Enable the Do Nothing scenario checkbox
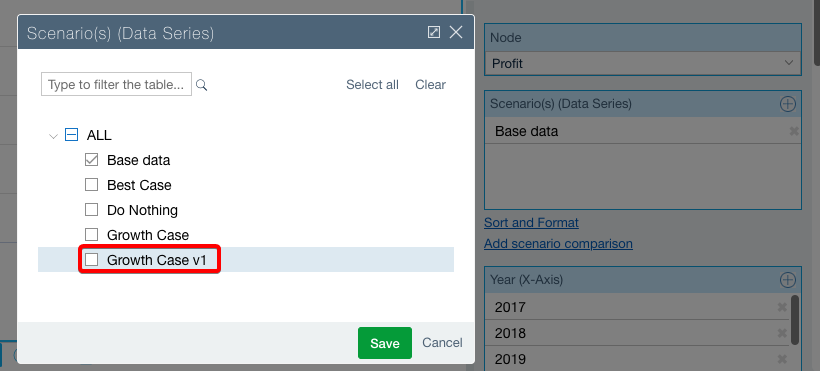The width and height of the screenshot is (820, 371). coord(92,210)
